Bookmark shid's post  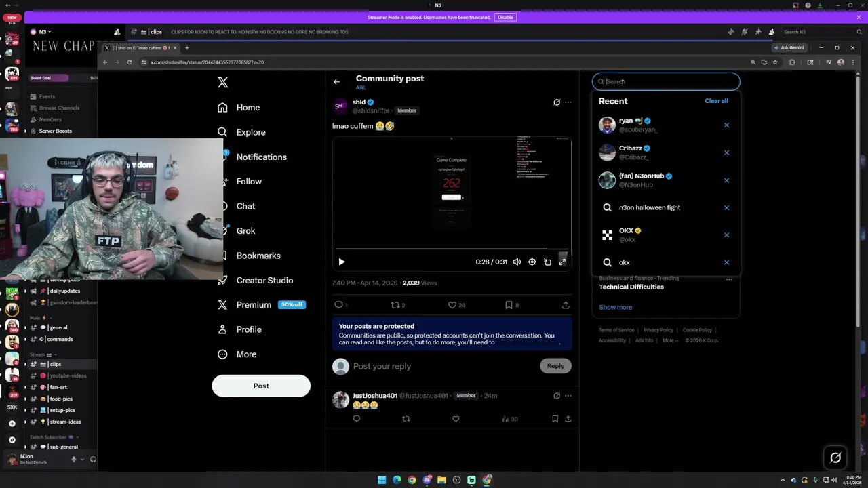(x=509, y=305)
